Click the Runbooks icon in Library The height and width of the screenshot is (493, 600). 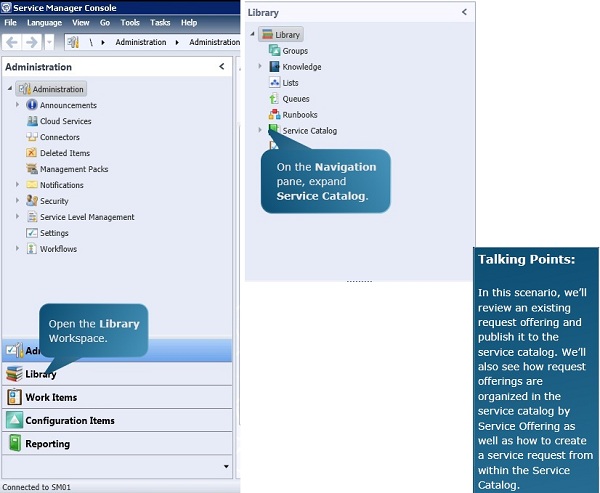[274, 115]
